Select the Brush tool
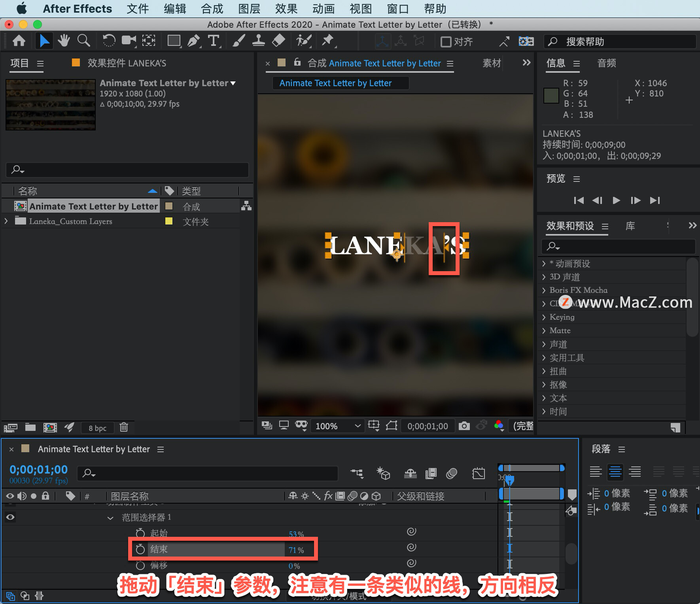700x604 pixels. pos(238,41)
